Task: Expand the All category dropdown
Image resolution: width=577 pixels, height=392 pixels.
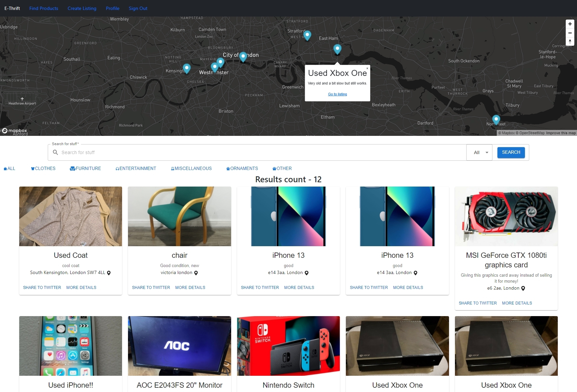Action: [x=480, y=152]
